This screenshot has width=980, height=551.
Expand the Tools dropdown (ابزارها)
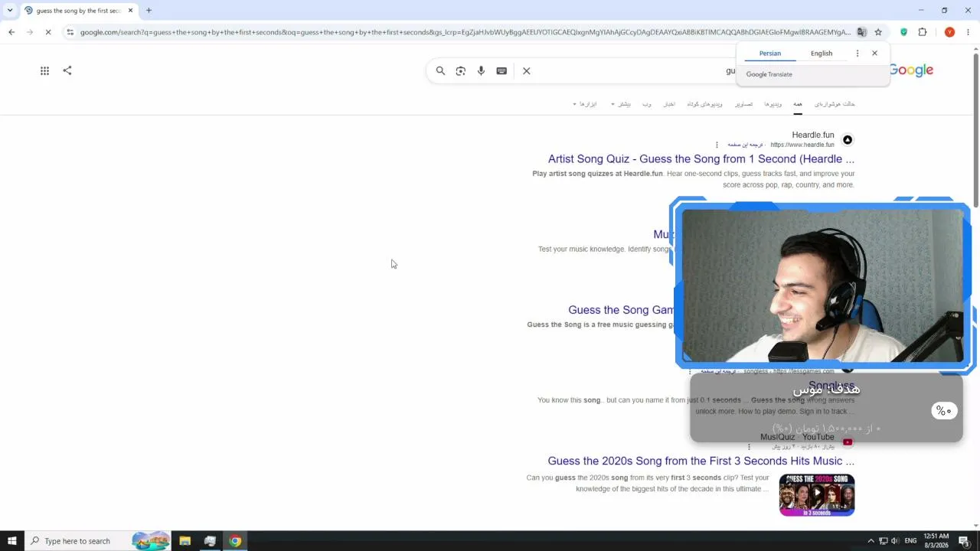(584, 104)
